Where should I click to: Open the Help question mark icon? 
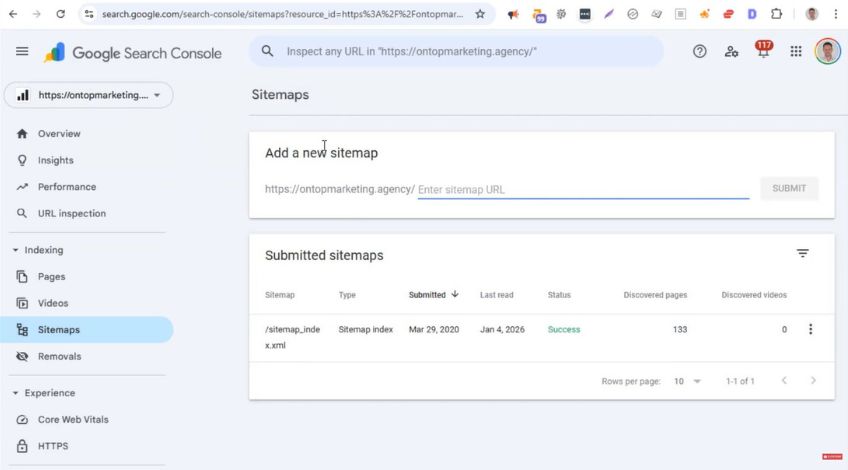click(x=699, y=51)
